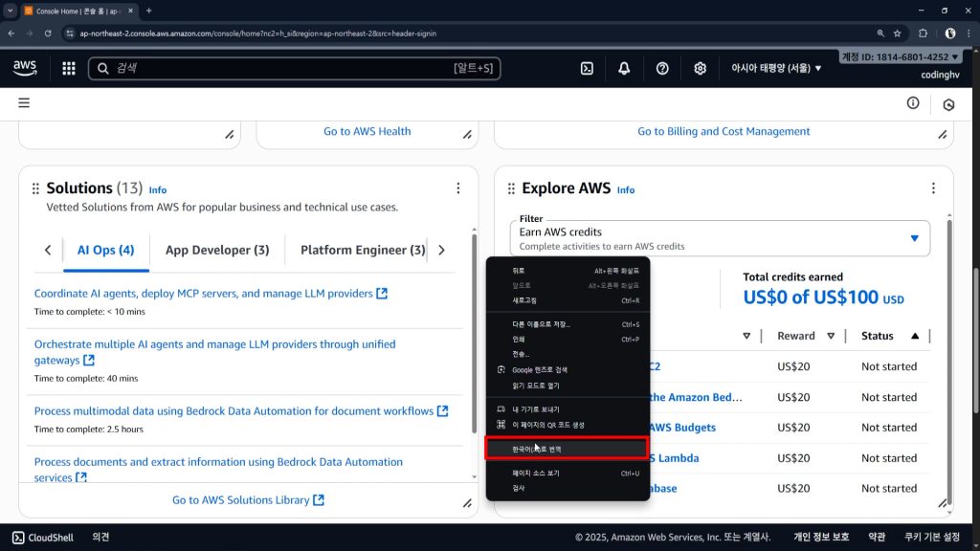980x551 pixels.
Task: Select the AI Ops (4) tab
Action: (105, 250)
